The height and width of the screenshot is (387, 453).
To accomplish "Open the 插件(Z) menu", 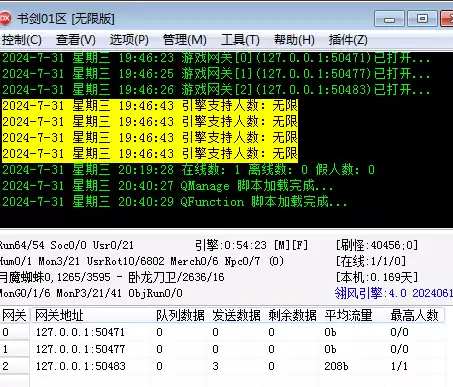I will coord(348,40).
